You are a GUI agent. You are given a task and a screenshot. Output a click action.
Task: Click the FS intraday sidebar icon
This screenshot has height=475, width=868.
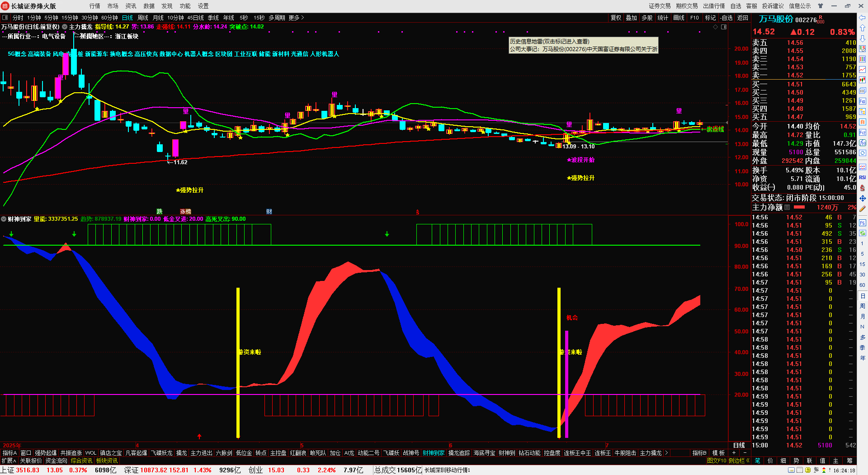point(863,223)
